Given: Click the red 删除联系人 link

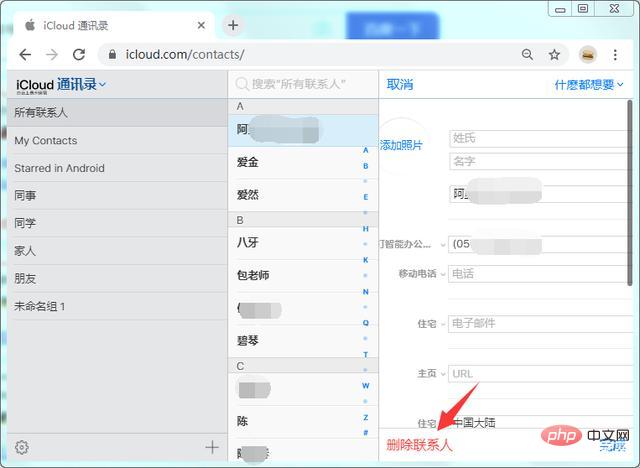Looking at the screenshot, I should pos(420,445).
